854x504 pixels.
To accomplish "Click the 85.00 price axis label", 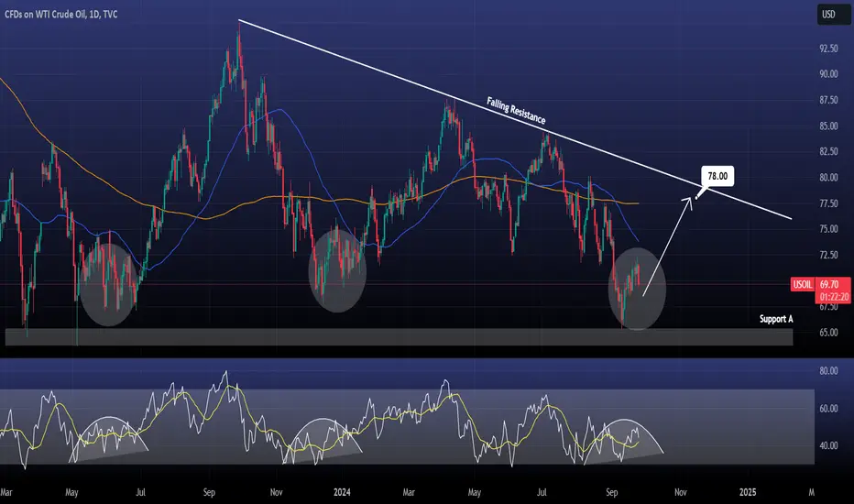I will point(828,126).
